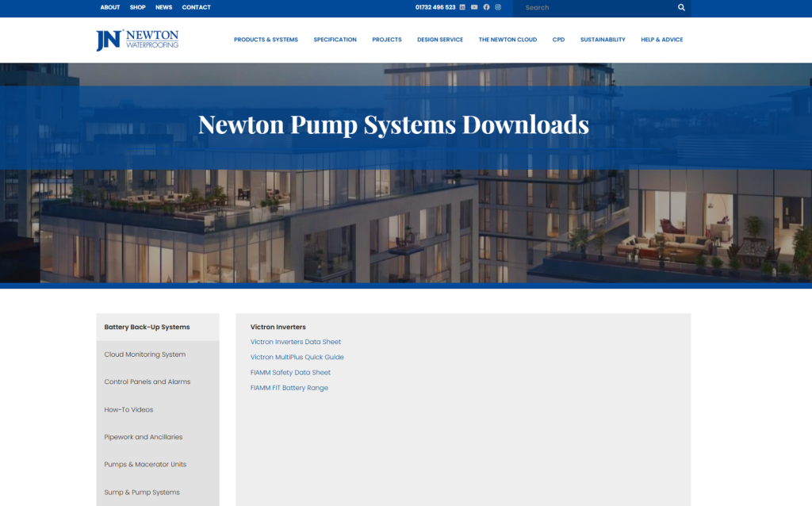
Task: Click the search magnifier icon
Action: [x=681, y=7]
